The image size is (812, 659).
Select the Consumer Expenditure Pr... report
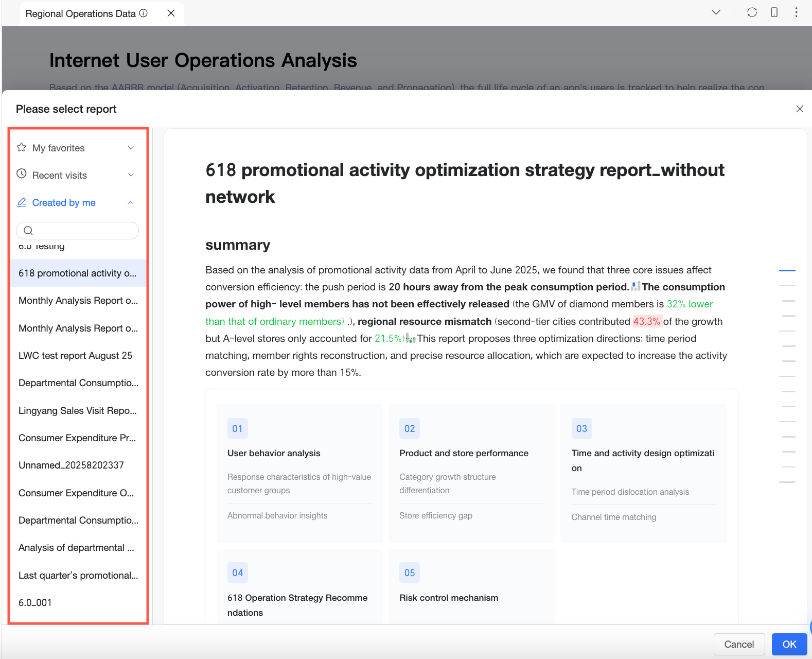[x=78, y=438]
